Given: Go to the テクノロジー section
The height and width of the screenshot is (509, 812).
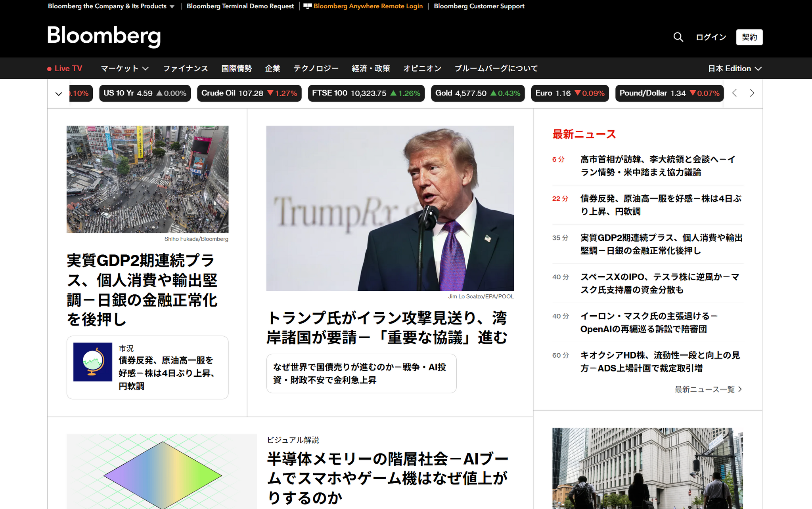Looking at the screenshot, I should (x=316, y=69).
